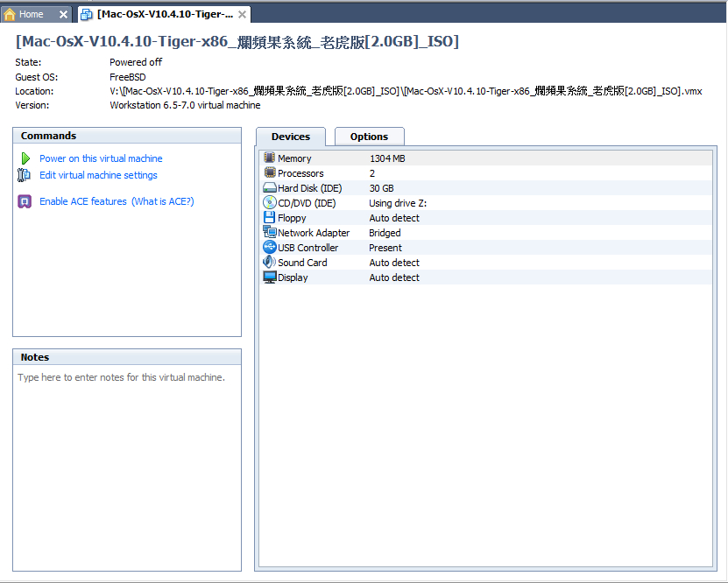Close the Mac-OsX-V10.4.10-Tiger tab
728x583 pixels.
click(x=242, y=15)
